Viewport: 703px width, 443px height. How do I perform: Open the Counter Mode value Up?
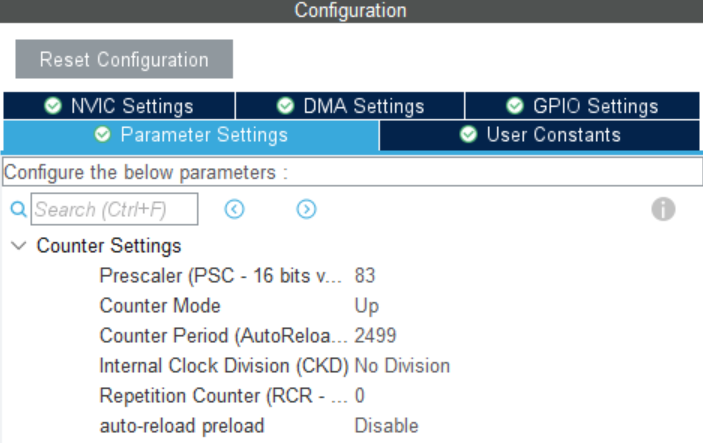[x=367, y=306]
